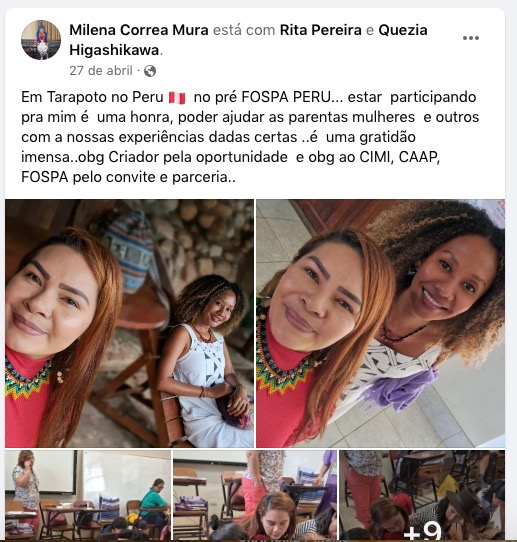View the +9 more photos overlay
This screenshot has height=542, width=517.
coord(422,495)
